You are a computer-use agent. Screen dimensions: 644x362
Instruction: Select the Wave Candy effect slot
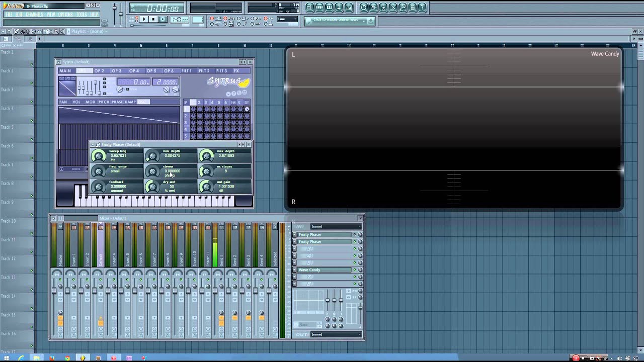(324, 270)
